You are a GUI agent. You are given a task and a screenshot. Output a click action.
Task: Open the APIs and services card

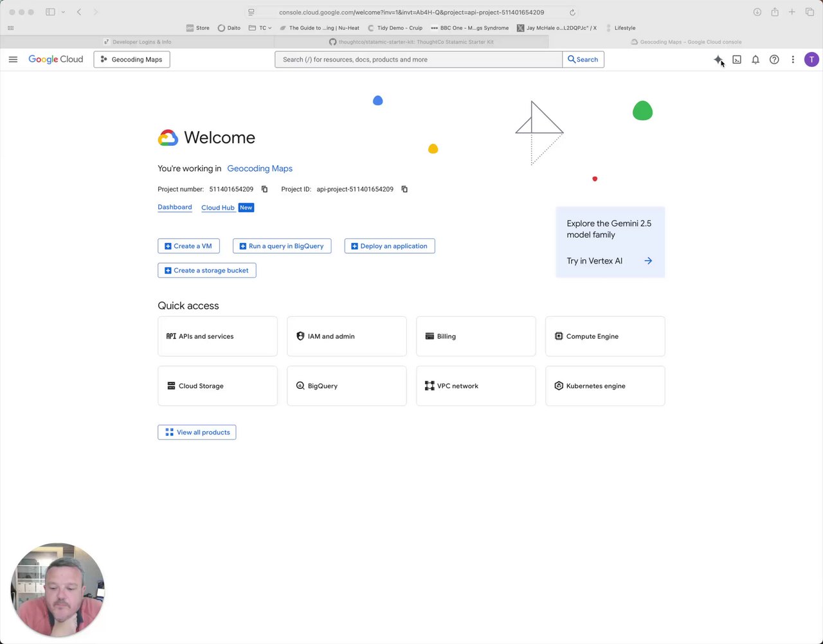coord(217,336)
